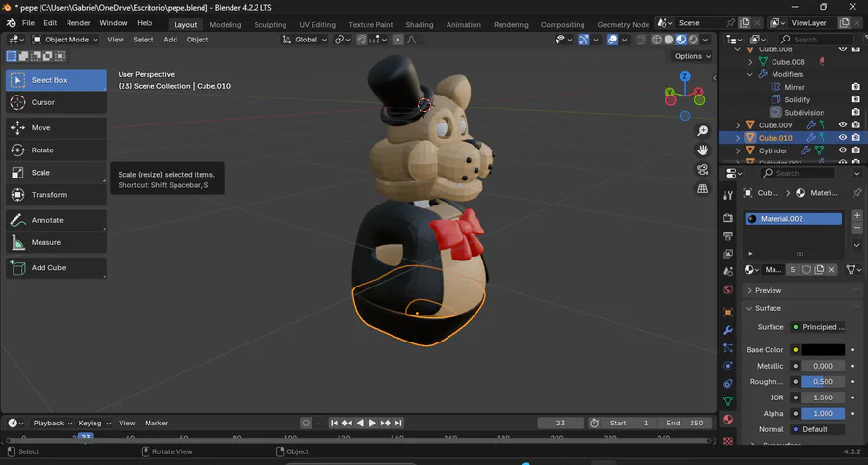This screenshot has height=465, width=868.
Task: Open the Principled surface shader selector
Action: click(x=817, y=327)
